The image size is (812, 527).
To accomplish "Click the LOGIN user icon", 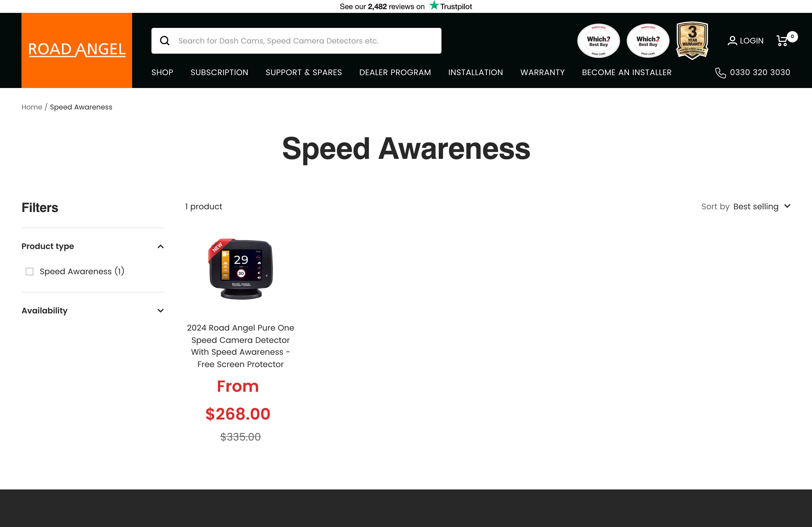I will [x=732, y=41].
